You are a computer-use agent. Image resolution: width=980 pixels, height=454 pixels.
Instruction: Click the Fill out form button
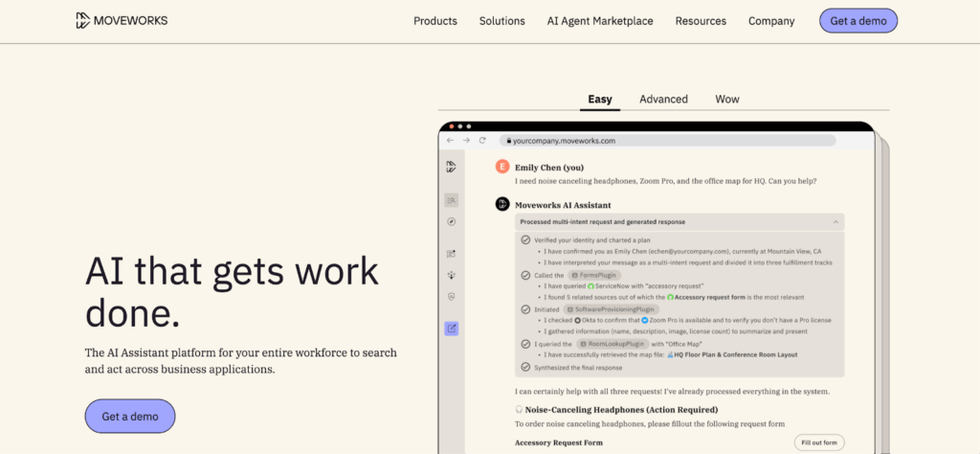click(819, 443)
